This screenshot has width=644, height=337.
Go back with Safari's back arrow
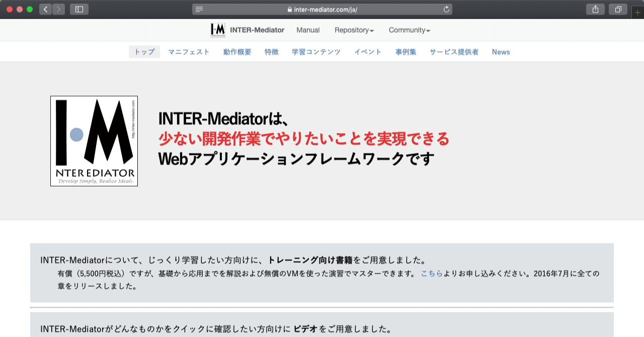click(45, 9)
